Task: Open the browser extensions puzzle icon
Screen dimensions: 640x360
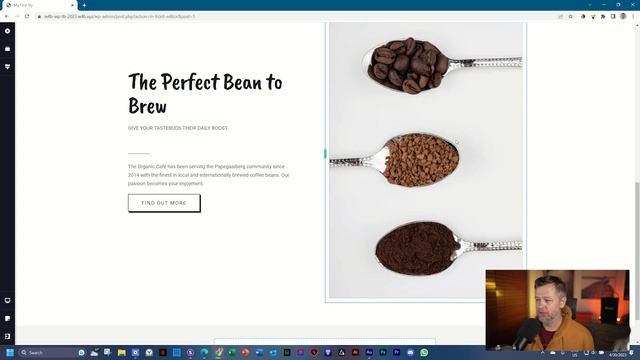Action: coord(603,16)
